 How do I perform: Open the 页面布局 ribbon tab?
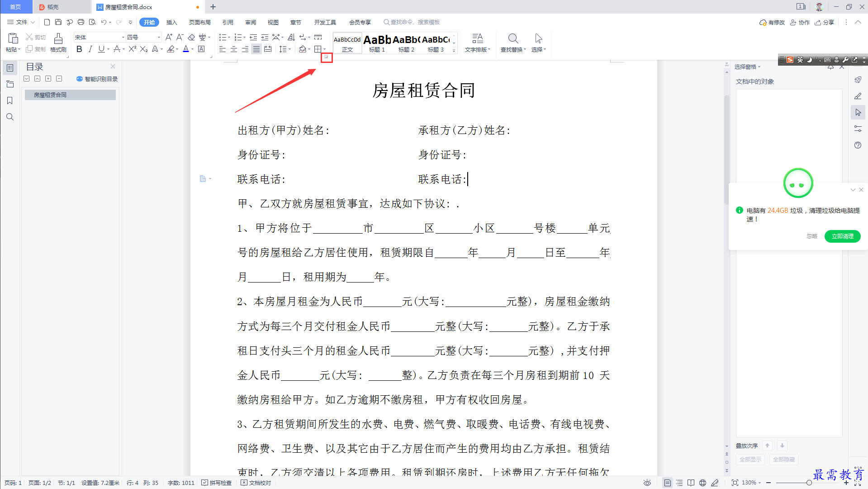[x=199, y=22]
